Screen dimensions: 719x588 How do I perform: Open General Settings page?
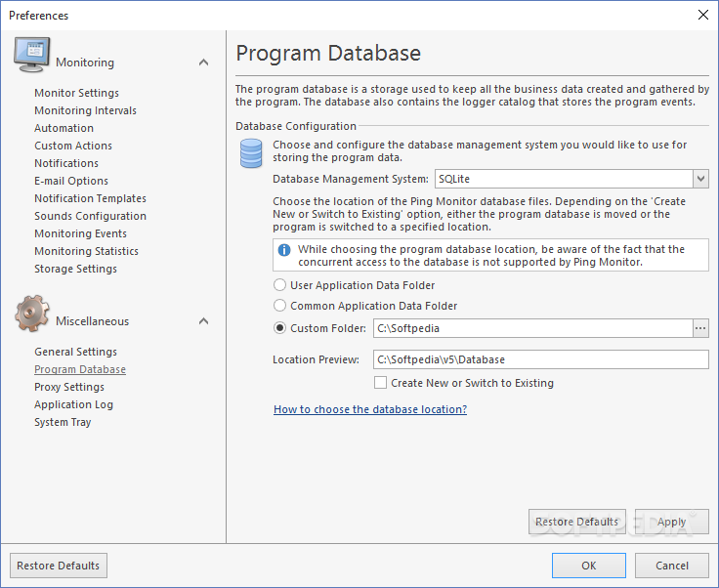point(75,352)
